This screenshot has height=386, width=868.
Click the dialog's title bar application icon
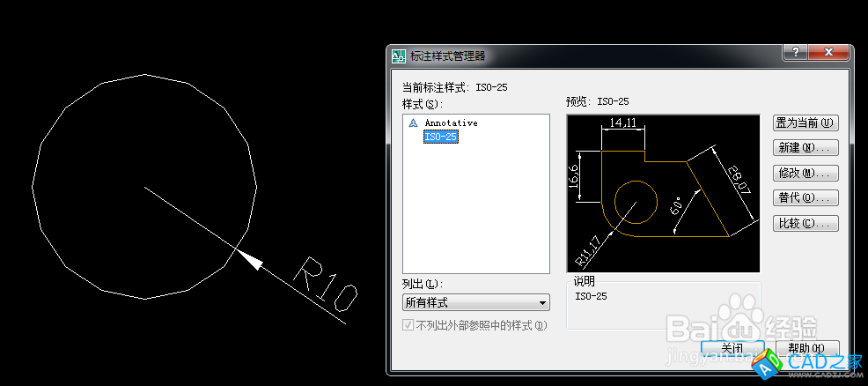398,56
